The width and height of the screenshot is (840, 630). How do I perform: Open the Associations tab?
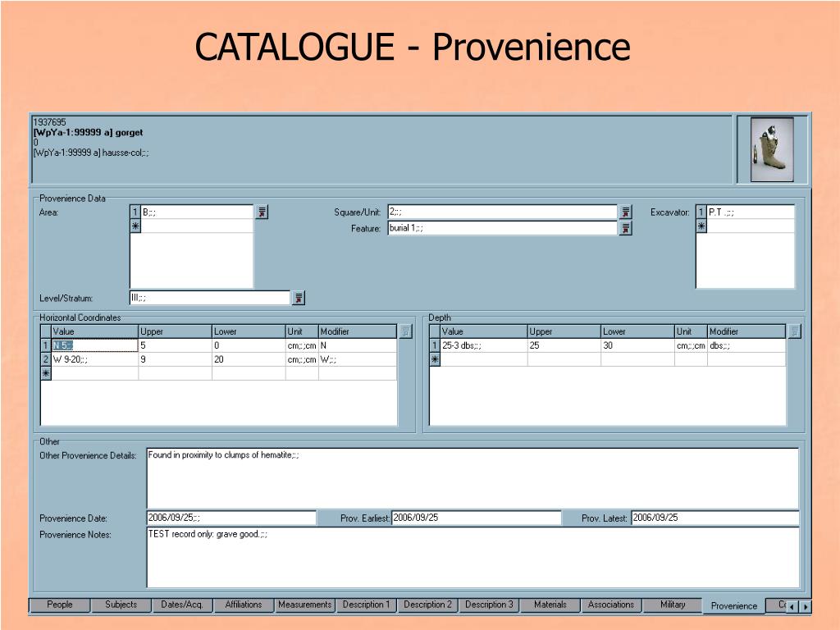click(x=611, y=605)
